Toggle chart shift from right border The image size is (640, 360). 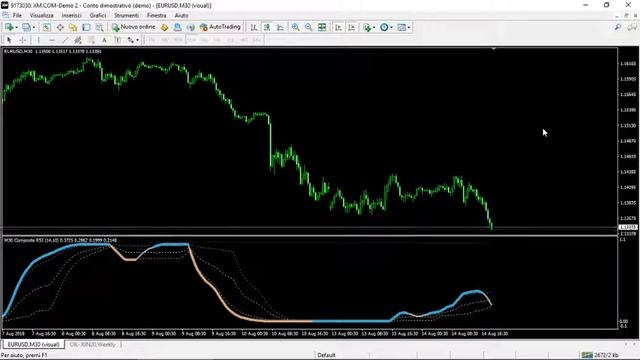pyautogui.click(x=351, y=27)
